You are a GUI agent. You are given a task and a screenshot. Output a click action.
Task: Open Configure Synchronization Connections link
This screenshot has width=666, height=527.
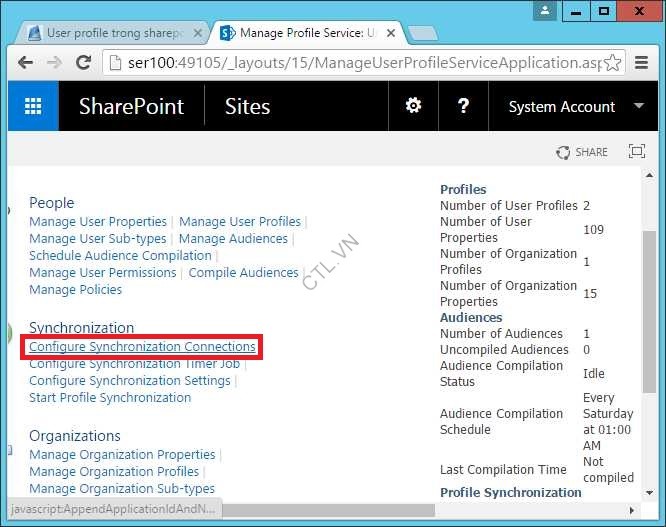(x=142, y=347)
